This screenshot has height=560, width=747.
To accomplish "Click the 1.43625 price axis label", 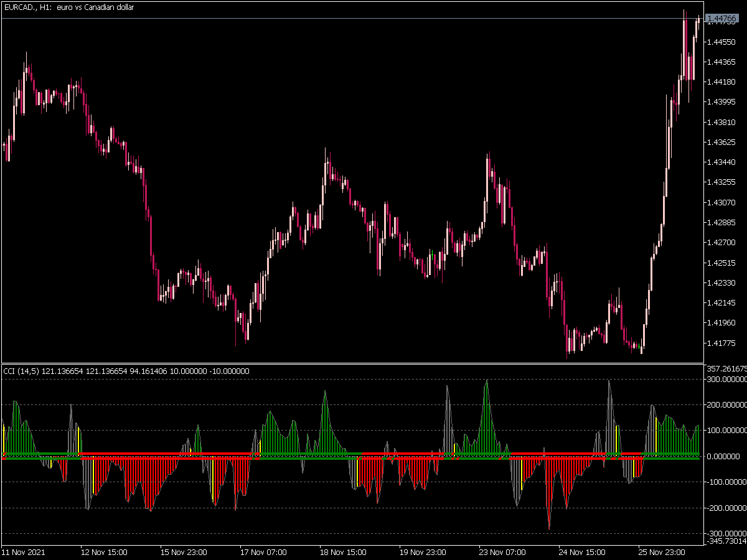I will pos(722,142).
